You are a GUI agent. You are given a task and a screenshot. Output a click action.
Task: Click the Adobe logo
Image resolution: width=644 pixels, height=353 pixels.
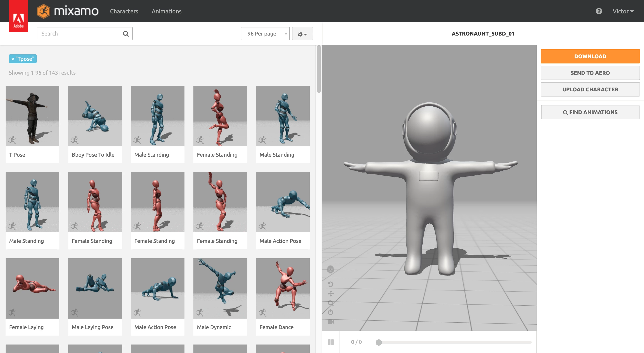point(19,20)
